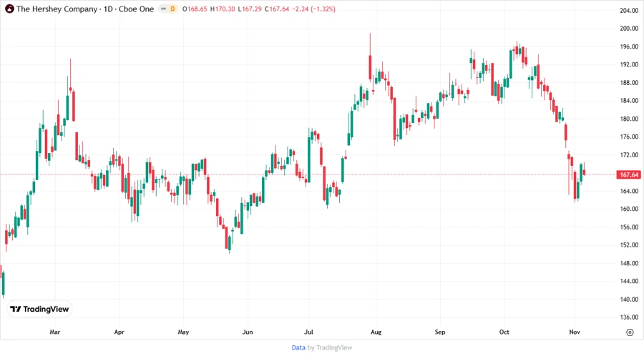Click the 176.00 price axis label

pos(629,137)
